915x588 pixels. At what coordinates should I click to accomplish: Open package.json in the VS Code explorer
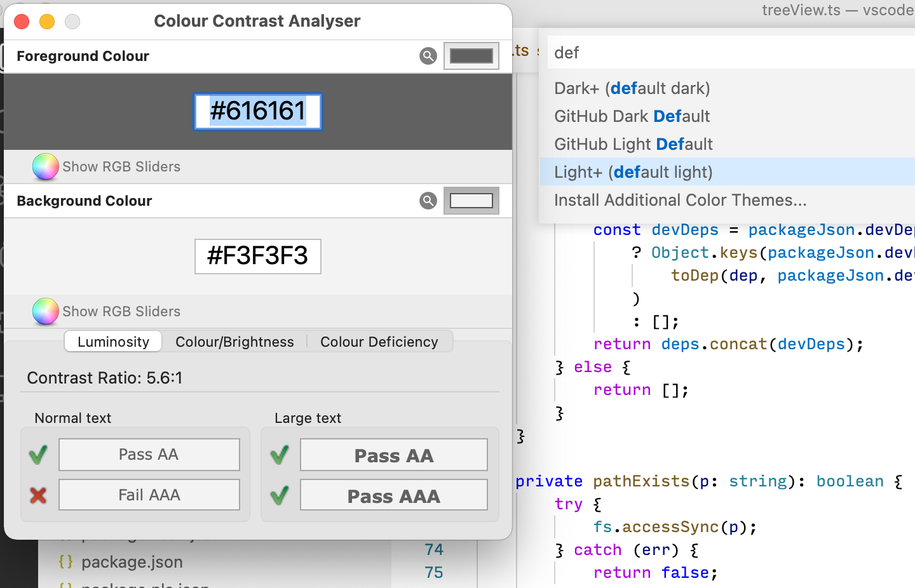[132, 562]
